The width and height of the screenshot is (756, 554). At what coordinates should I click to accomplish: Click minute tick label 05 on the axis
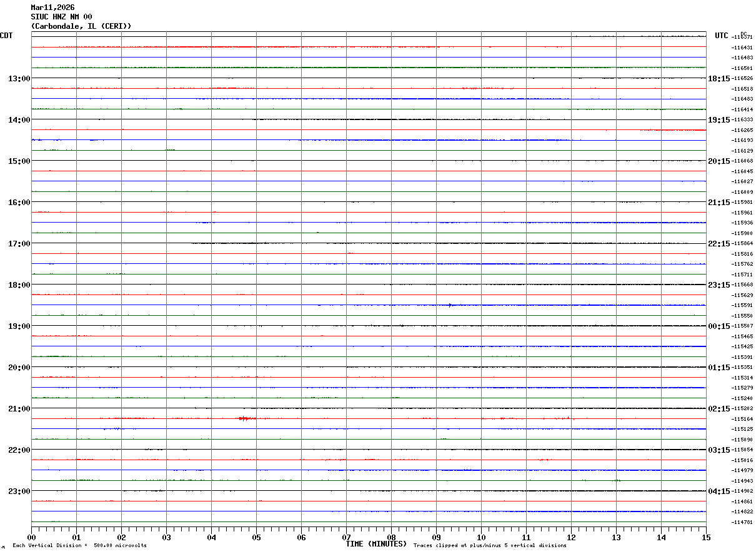click(256, 537)
